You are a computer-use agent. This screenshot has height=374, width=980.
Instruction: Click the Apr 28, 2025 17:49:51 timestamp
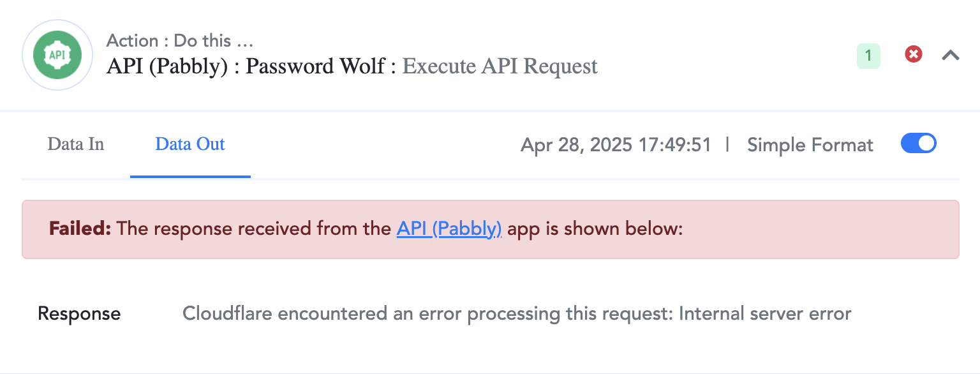coord(616,145)
